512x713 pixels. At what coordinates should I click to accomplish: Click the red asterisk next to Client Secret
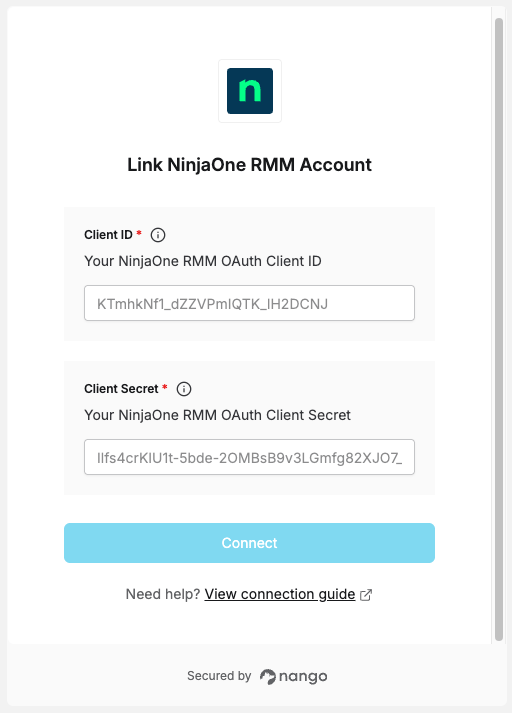(165, 387)
